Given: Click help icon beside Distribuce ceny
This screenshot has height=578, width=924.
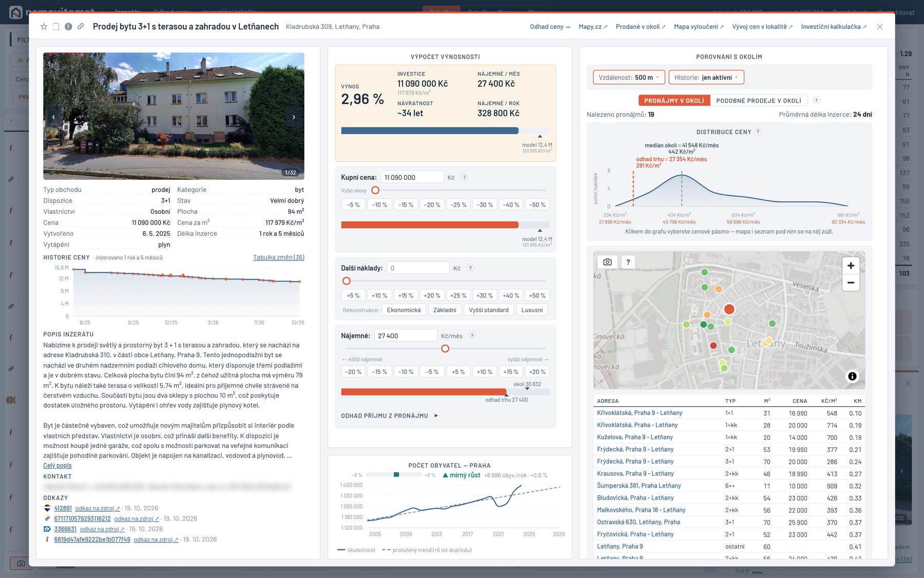Looking at the screenshot, I should pyautogui.click(x=758, y=132).
